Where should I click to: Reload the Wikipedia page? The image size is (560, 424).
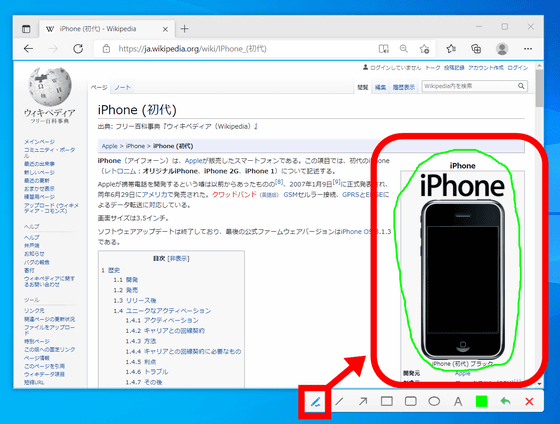78,49
